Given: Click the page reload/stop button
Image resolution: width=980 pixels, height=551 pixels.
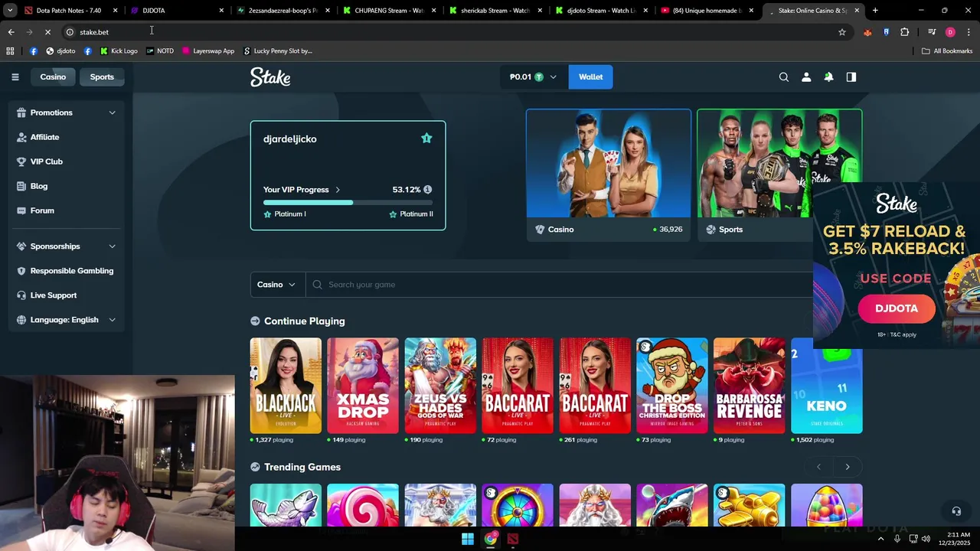Looking at the screenshot, I should click(x=47, y=32).
